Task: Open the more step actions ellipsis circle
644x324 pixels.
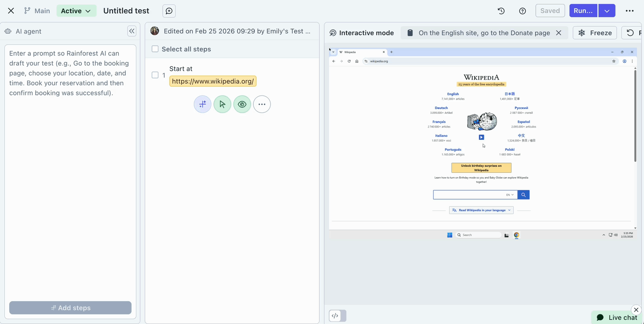Action: [x=262, y=104]
